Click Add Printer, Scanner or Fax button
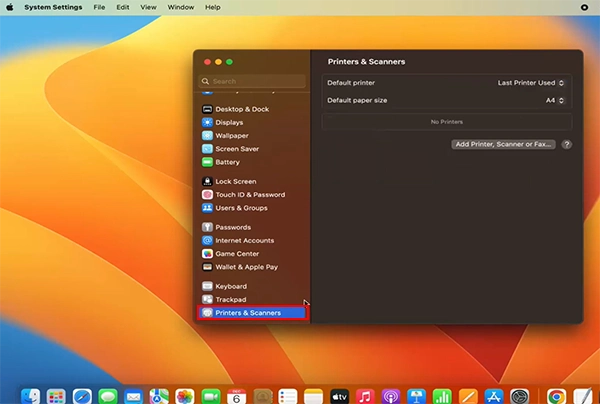 coord(503,144)
